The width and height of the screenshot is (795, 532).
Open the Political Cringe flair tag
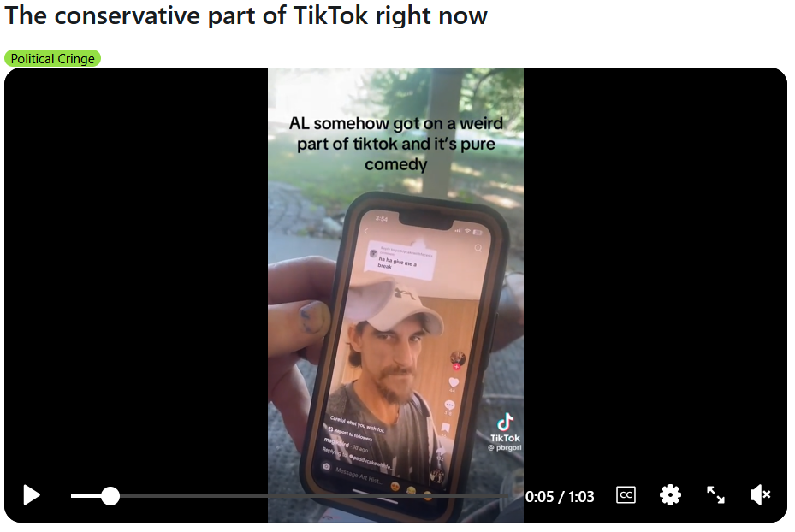pos(52,59)
